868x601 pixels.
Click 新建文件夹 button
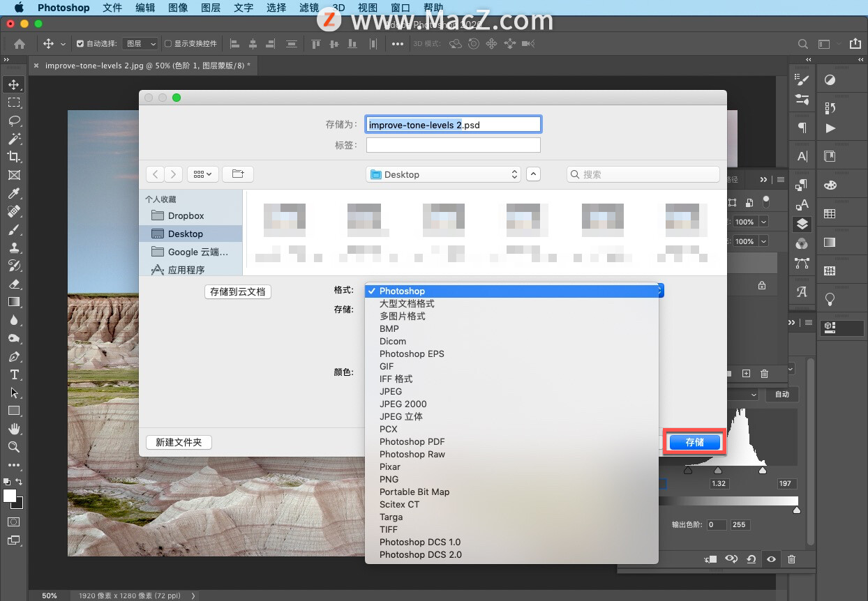tap(179, 442)
